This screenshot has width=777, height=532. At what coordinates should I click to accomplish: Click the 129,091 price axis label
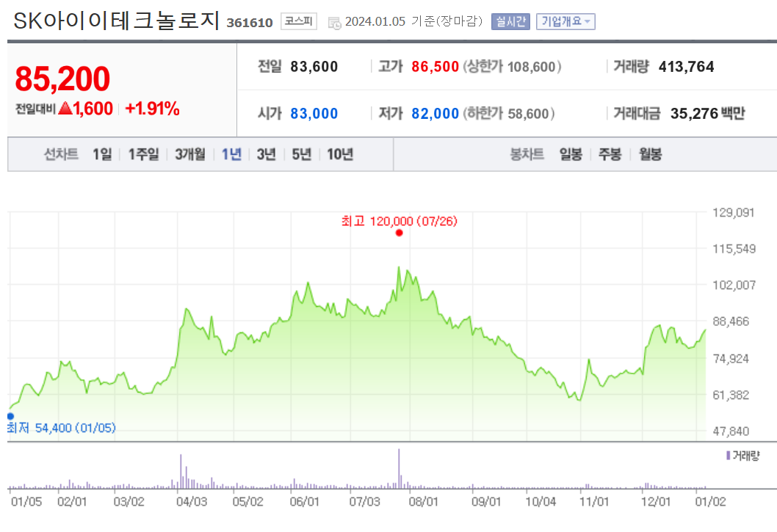pos(734,213)
